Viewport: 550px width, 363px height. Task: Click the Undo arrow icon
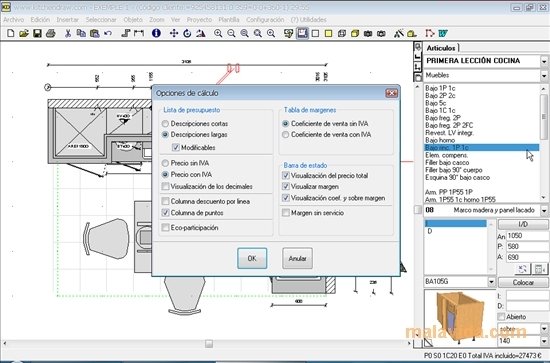[108, 33]
